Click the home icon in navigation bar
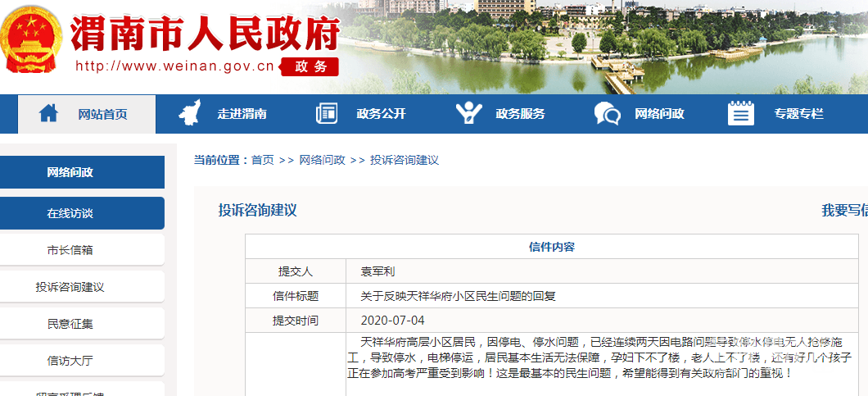Image resolution: width=868 pixels, height=396 pixels. click(48, 114)
